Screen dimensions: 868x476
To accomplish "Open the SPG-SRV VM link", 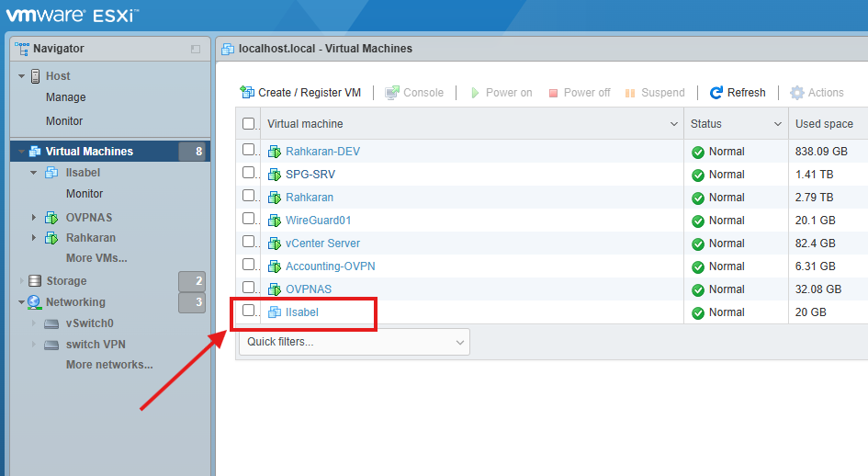I will [x=310, y=175].
